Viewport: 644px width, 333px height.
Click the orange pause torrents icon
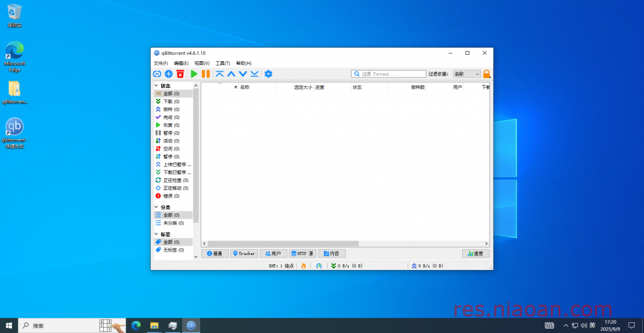(x=206, y=74)
